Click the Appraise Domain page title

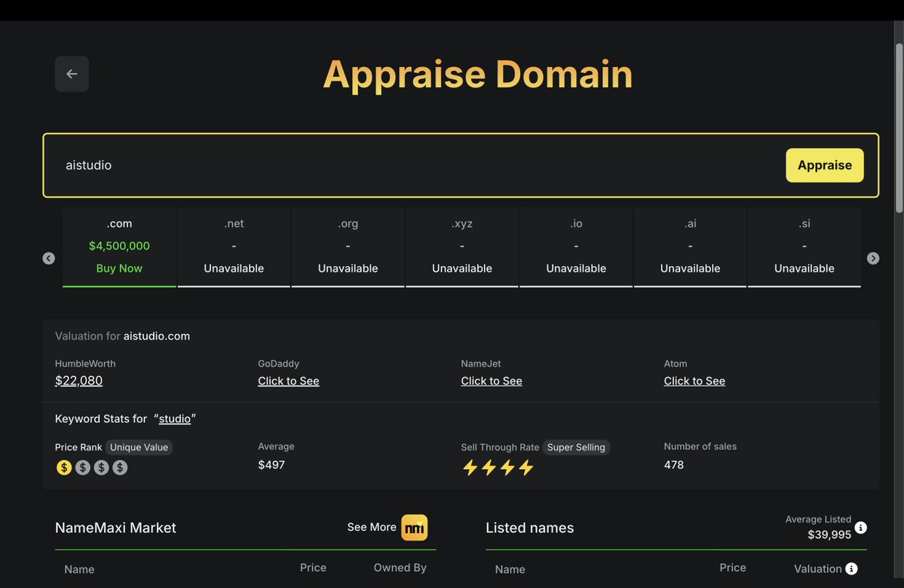coord(477,75)
